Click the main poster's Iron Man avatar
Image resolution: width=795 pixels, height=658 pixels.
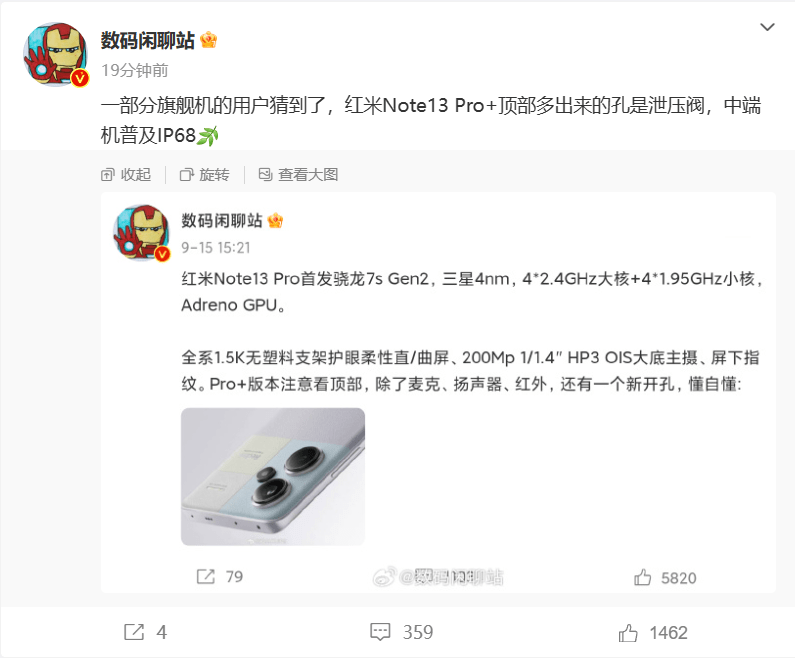click(x=56, y=54)
